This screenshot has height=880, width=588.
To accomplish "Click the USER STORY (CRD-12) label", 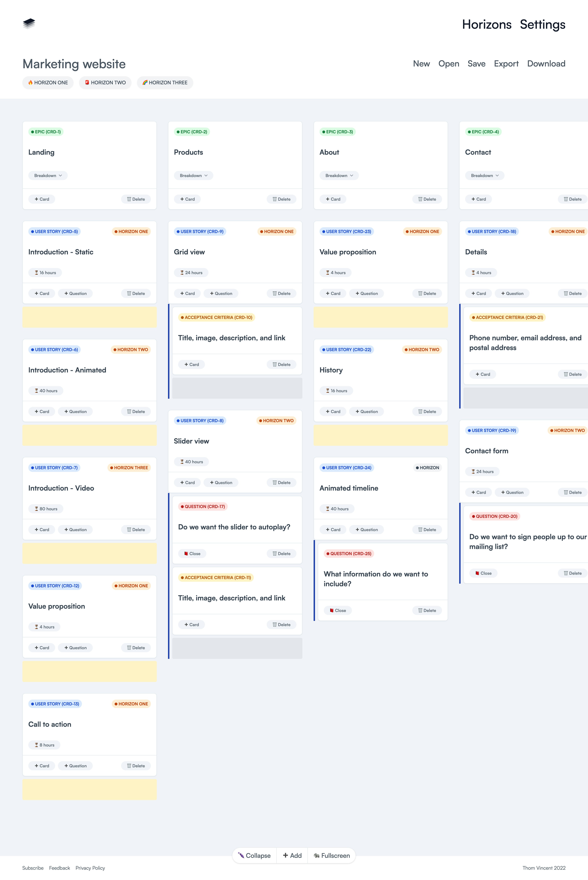I will (x=55, y=586).
